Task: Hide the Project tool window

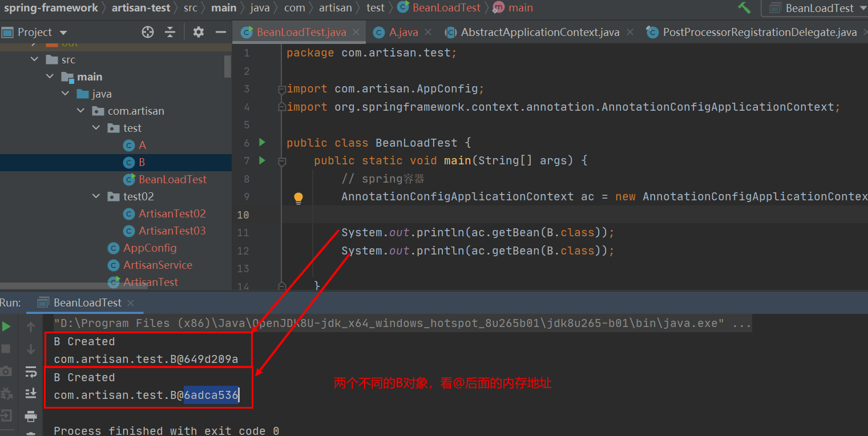Action: pyautogui.click(x=220, y=32)
